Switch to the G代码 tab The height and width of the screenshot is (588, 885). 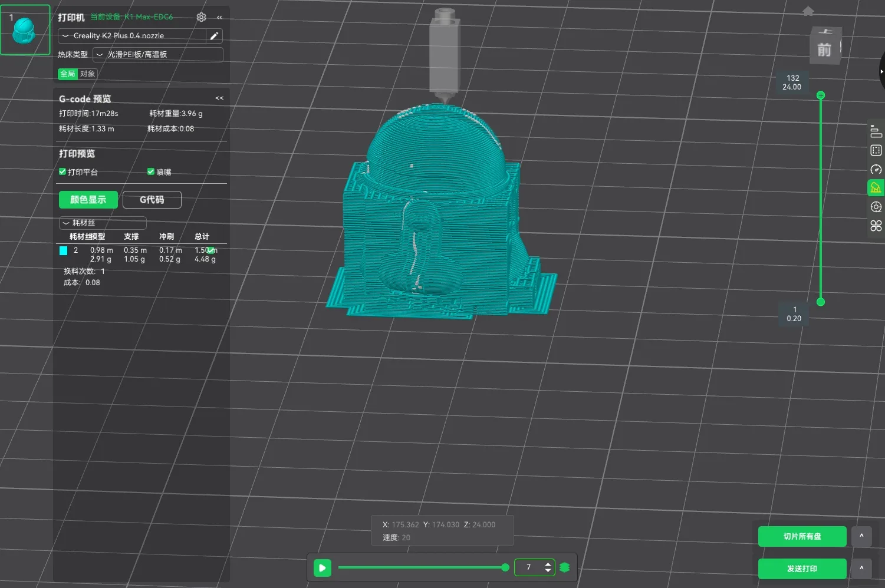(152, 200)
